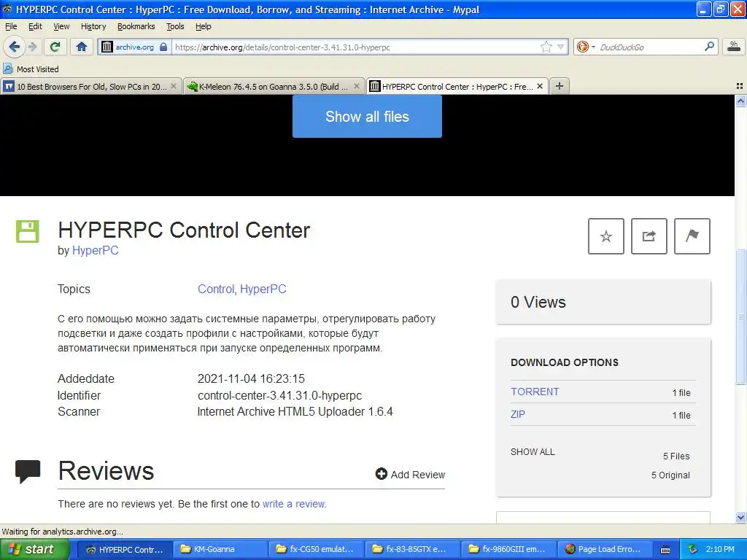Open a new browser tab

point(560,86)
